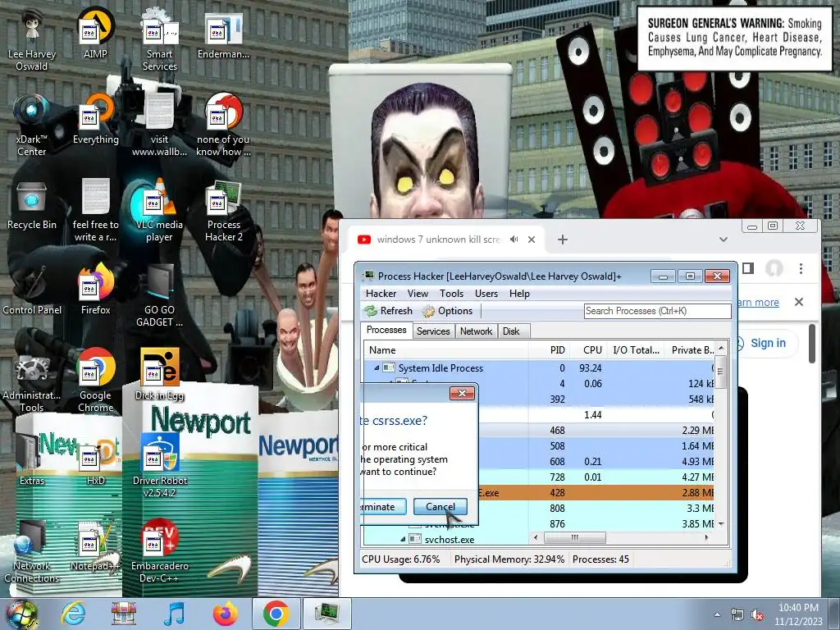Screen dimensions: 840x630
Task: Launch Google Chrome desktop shortcut
Action: point(95,381)
